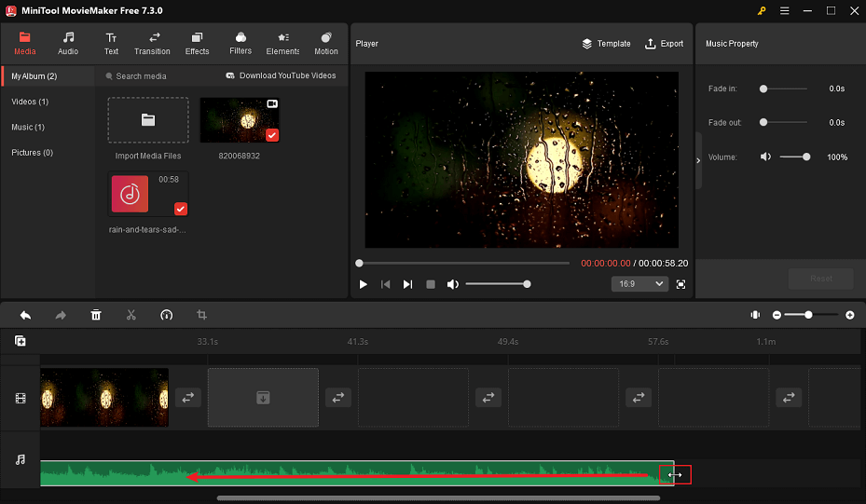Zoom in timeline with plus icon
866x504 pixels.
[850, 315]
